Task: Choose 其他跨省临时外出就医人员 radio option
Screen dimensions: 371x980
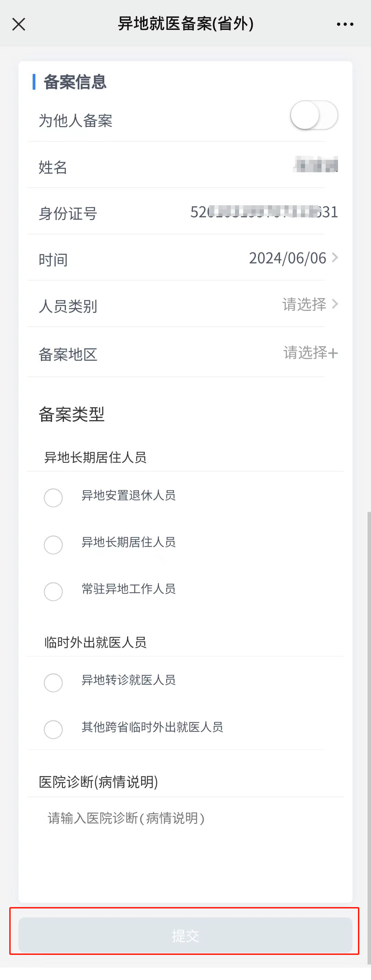Action: [x=53, y=729]
